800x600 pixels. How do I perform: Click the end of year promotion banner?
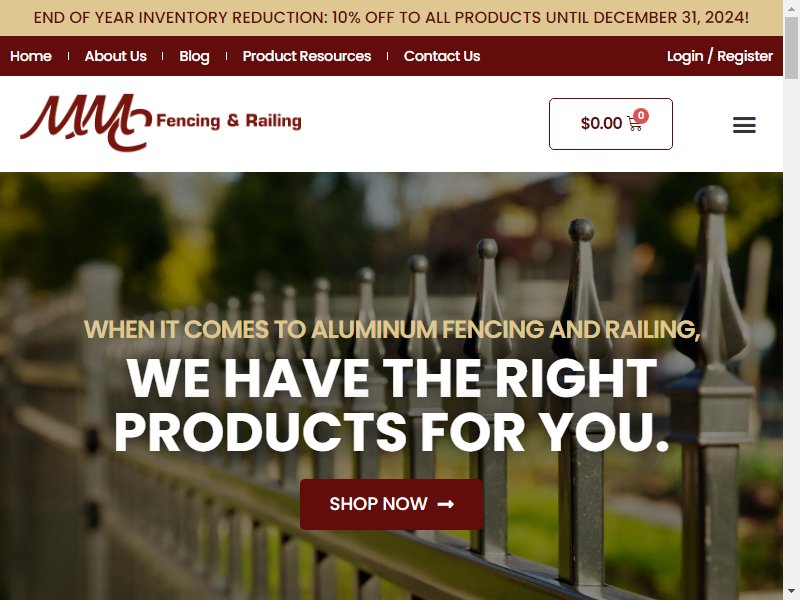coord(391,18)
